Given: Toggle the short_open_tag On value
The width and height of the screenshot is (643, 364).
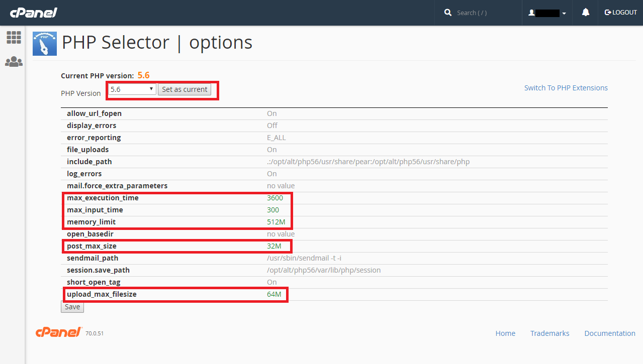Looking at the screenshot, I should 272,282.
